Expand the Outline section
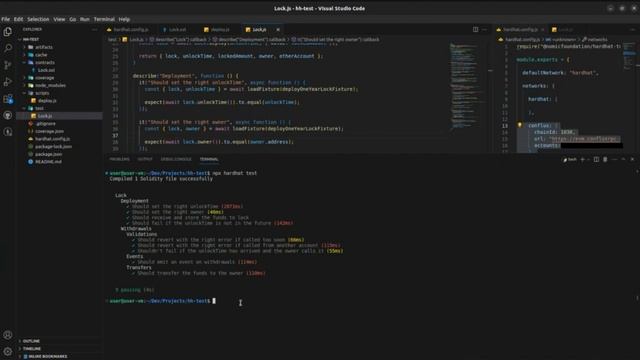Image resolution: width=640 pixels, height=360 pixels. pyautogui.click(x=31, y=341)
